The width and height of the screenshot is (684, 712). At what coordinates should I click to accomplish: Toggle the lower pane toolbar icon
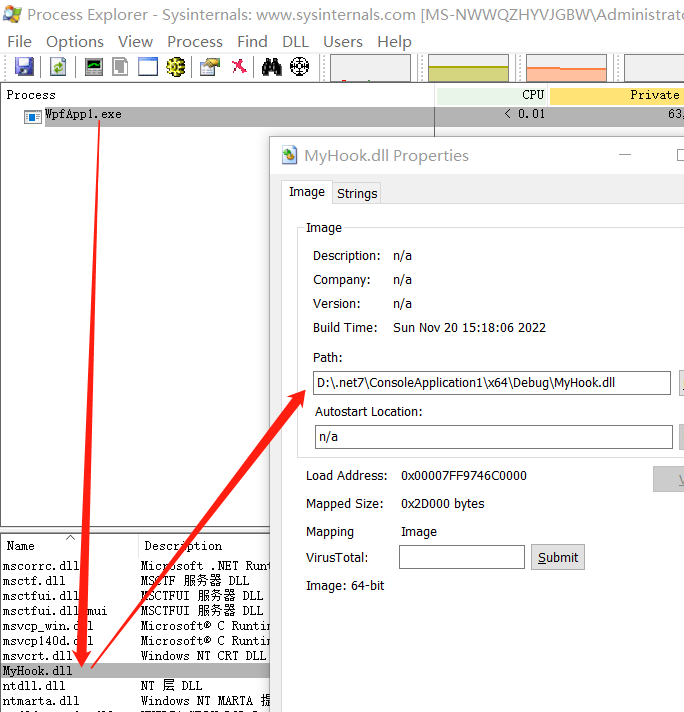[x=148, y=67]
